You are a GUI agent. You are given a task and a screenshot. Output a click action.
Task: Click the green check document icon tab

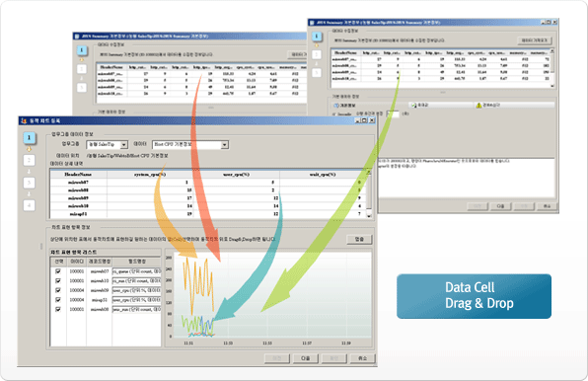413,106
